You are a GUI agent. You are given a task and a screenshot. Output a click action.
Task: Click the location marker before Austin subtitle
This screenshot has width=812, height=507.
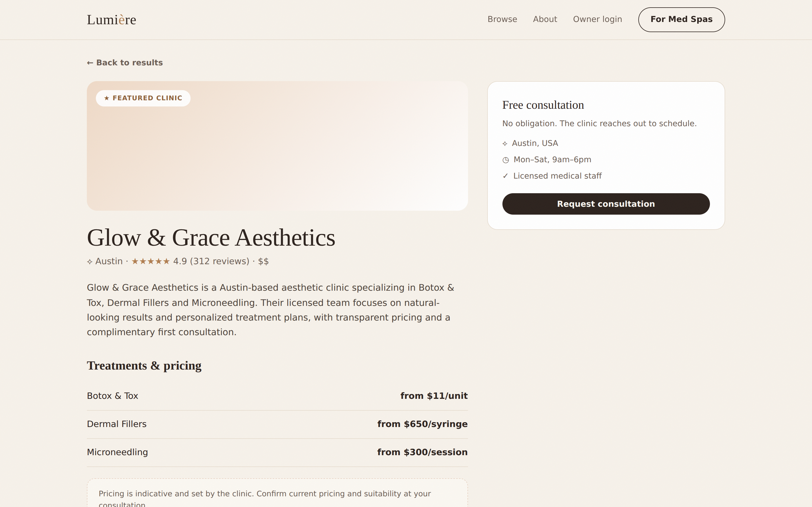click(90, 262)
